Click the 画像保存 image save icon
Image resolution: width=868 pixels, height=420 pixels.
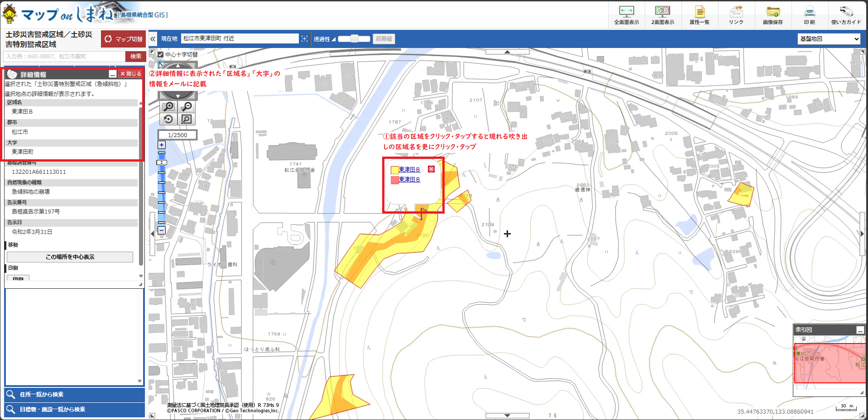pyautogui.click(x=772, y=14)
